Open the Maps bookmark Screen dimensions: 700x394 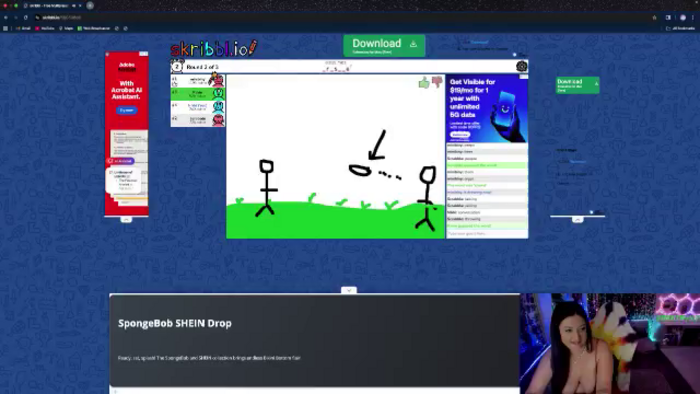66,28
